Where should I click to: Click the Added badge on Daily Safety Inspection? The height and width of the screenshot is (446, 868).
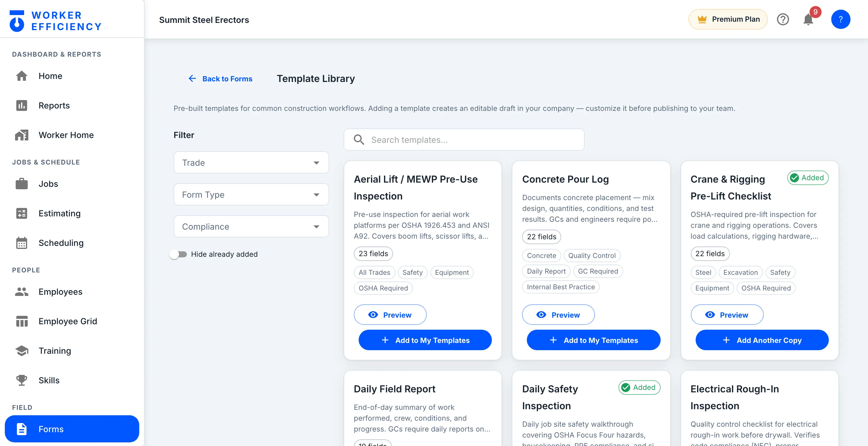[639, 388]
